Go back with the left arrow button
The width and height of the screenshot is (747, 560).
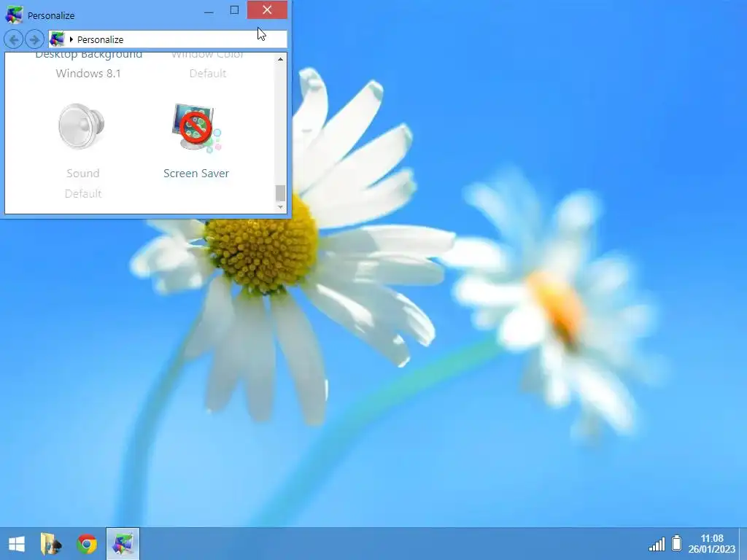(x=14, y=39)
